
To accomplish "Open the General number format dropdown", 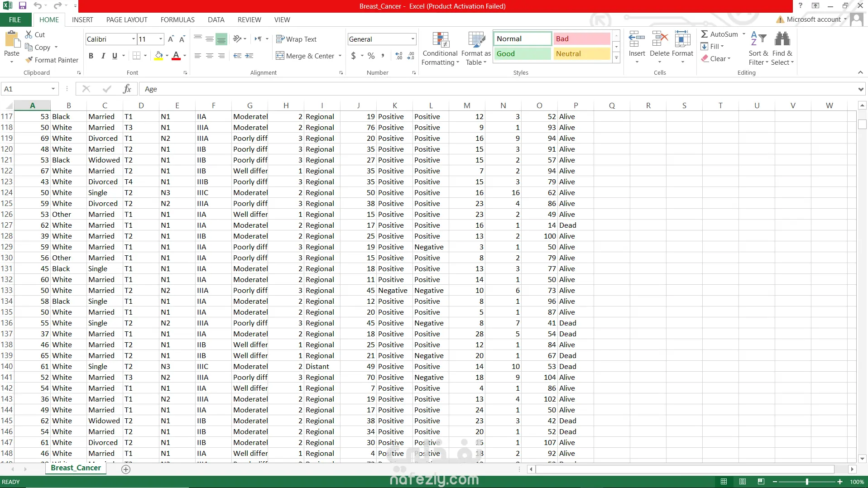I will click(x=412, y=39).
